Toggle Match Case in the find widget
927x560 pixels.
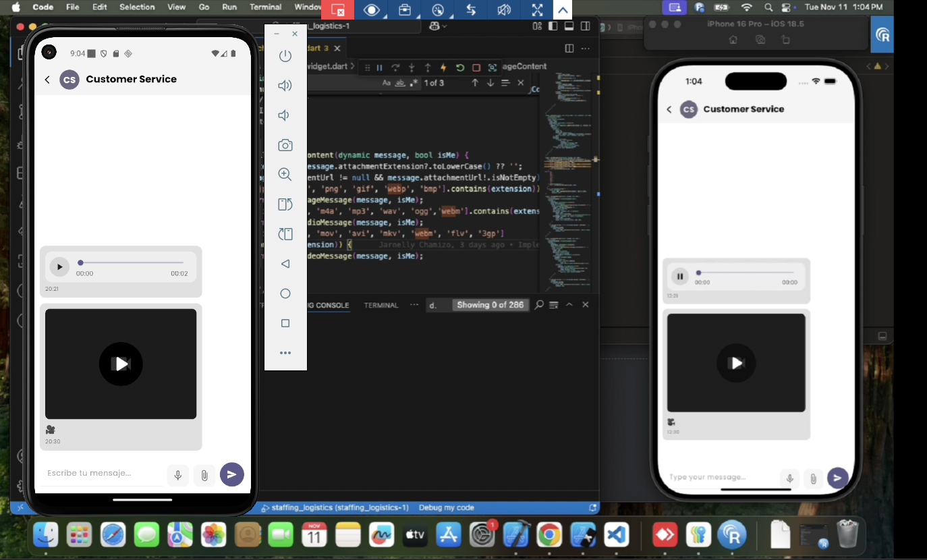click(387, 83)
